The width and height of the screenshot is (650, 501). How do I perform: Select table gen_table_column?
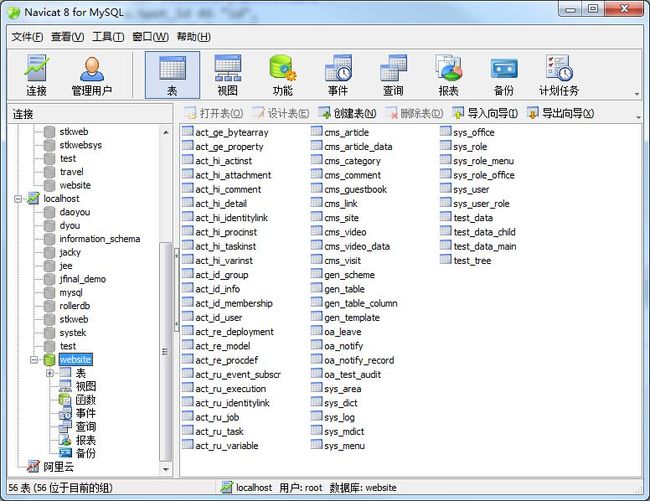tap(361, 303)
